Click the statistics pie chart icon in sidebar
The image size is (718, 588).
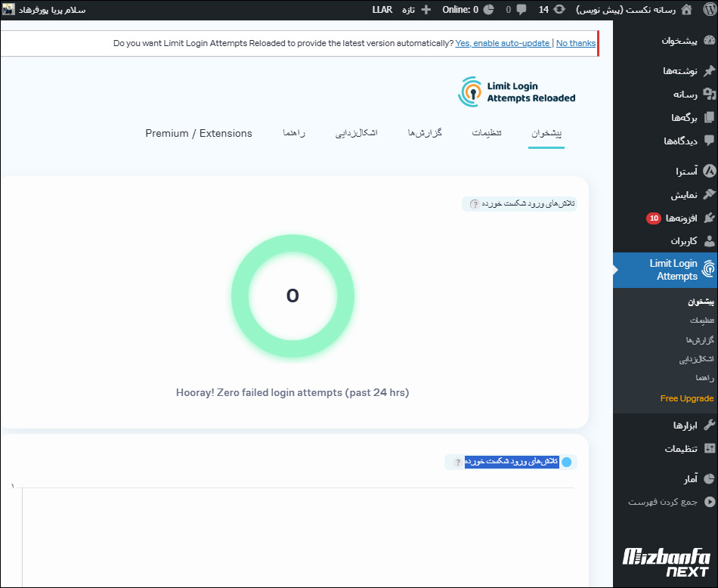[709, 479]
